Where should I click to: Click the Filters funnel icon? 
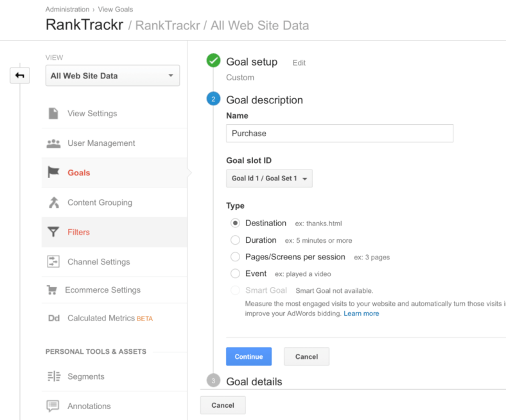pyautogui.click(x=53, y=232)
